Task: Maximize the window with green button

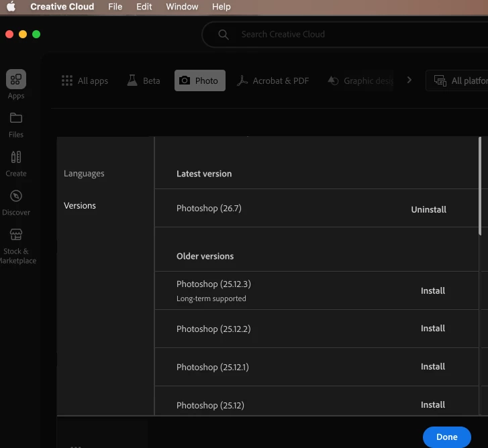Action: (36, 34)
